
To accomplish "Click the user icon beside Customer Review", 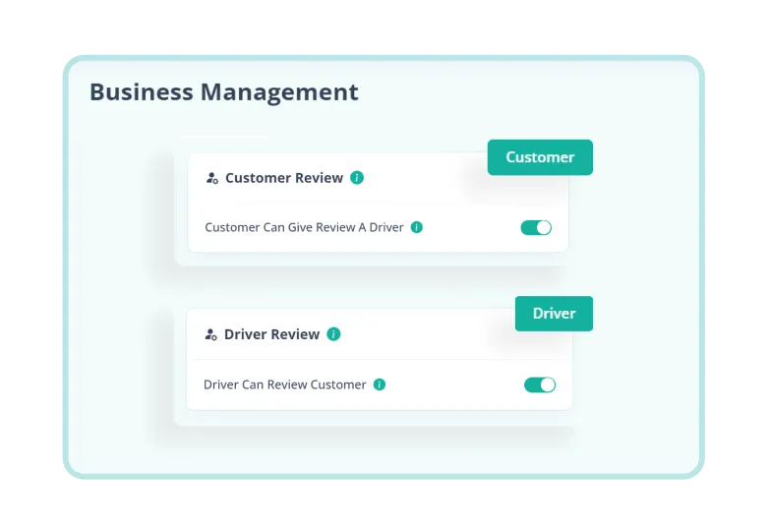I will click(x=212, y=178).
